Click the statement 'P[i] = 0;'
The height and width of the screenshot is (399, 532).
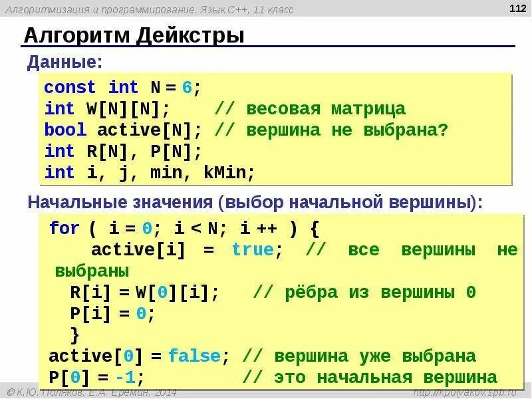(x=112, y=313)
